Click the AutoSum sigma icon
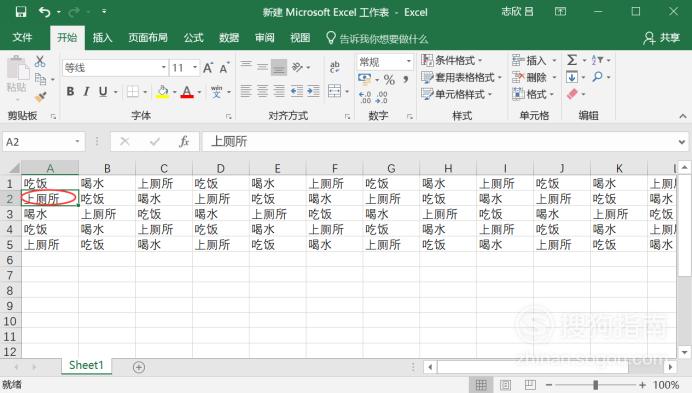Screen dimensions: 692x393 click(x=572, y=60)
